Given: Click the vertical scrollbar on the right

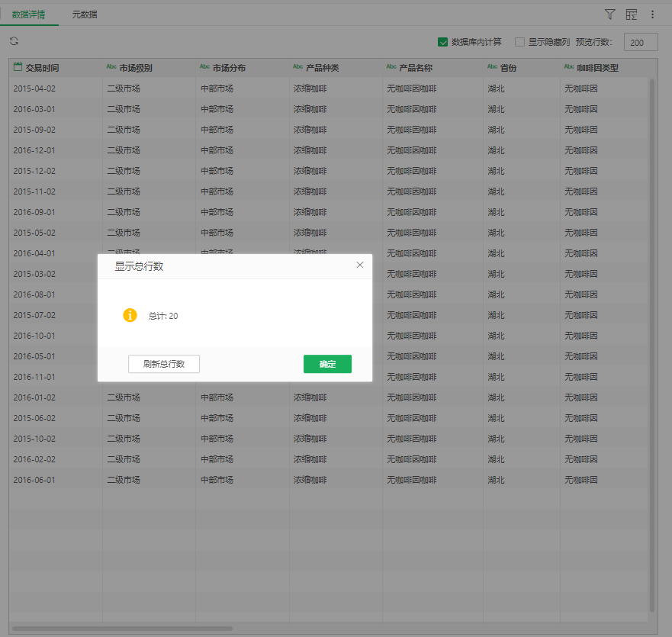Looking at the screenshot, I should click(x=651, y=343).
